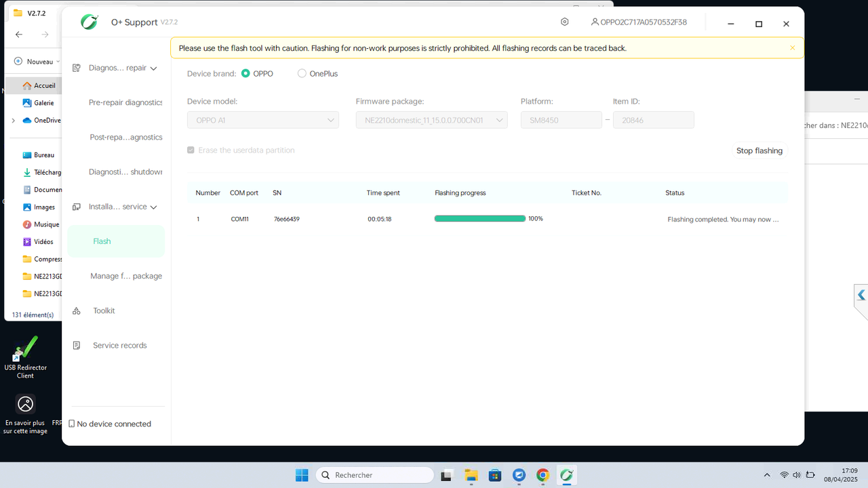868x488 pixels.
Task: Click the Item ID field showing 20846
Action: point(654,120)
